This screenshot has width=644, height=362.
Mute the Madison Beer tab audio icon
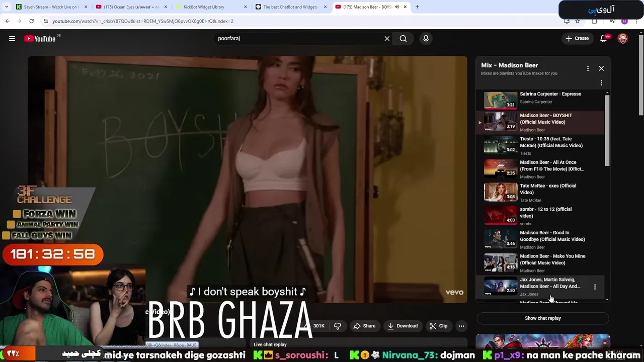(397, 7)
